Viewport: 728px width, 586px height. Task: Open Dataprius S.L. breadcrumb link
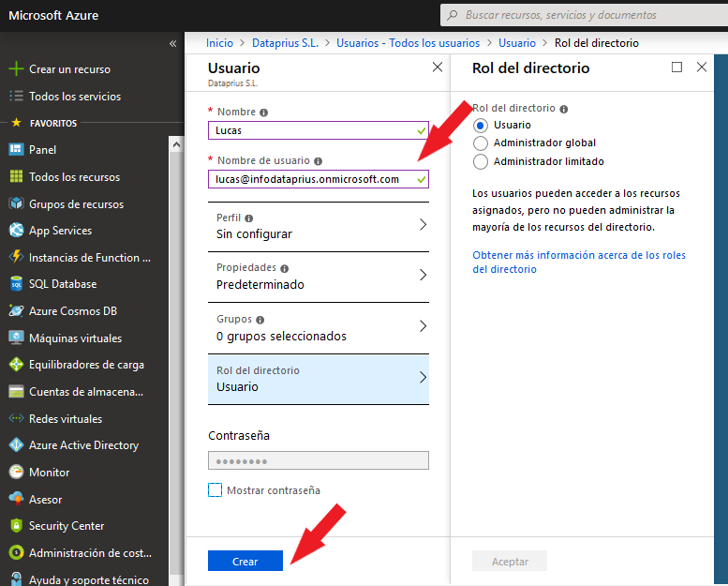(285, 43)
